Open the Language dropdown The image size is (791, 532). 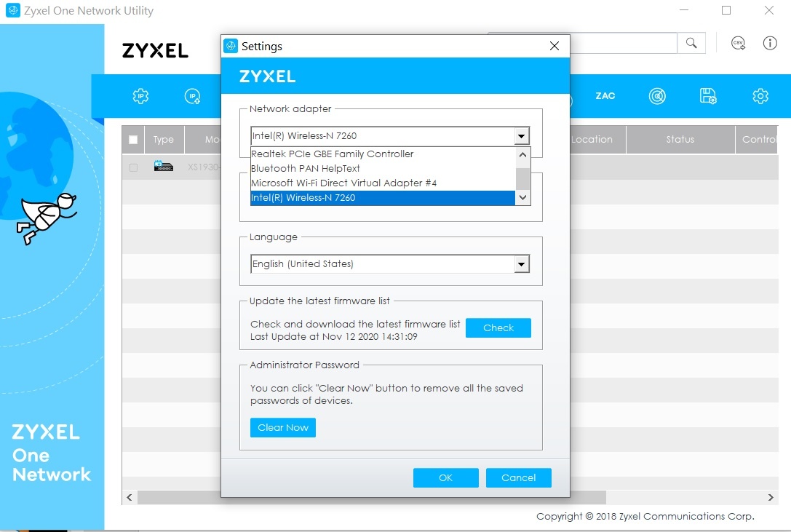pos(521,264)
